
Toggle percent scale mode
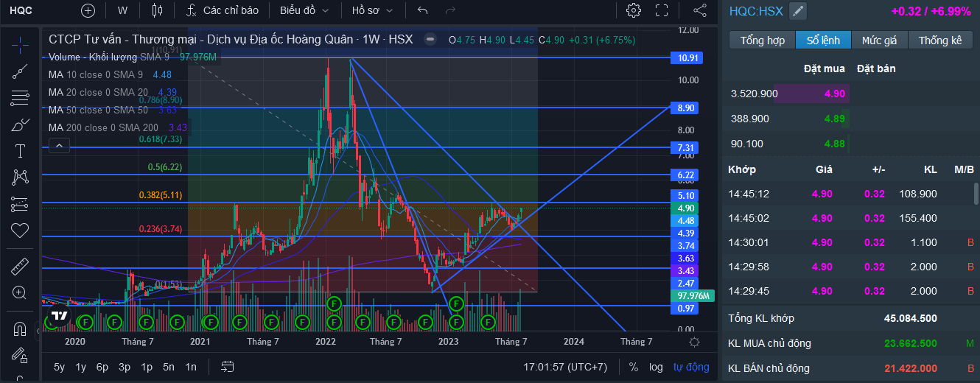pyautogui.click(x=634, y=367)
